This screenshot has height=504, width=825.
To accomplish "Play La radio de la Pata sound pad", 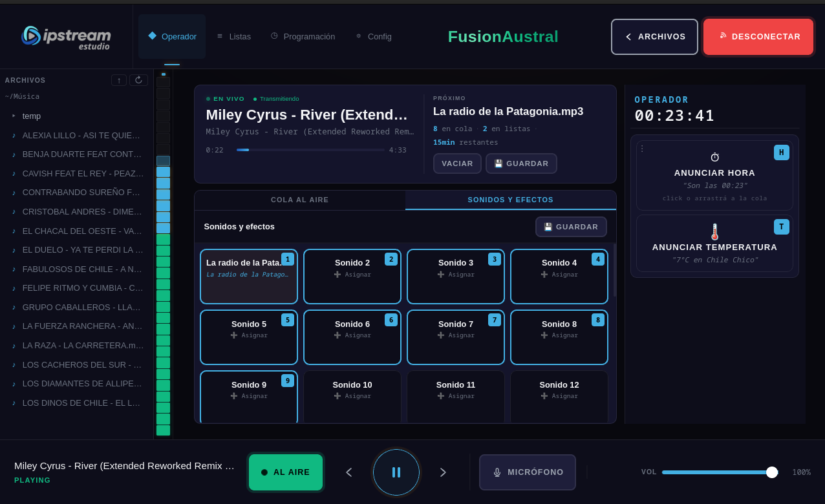I will [249, 277].
